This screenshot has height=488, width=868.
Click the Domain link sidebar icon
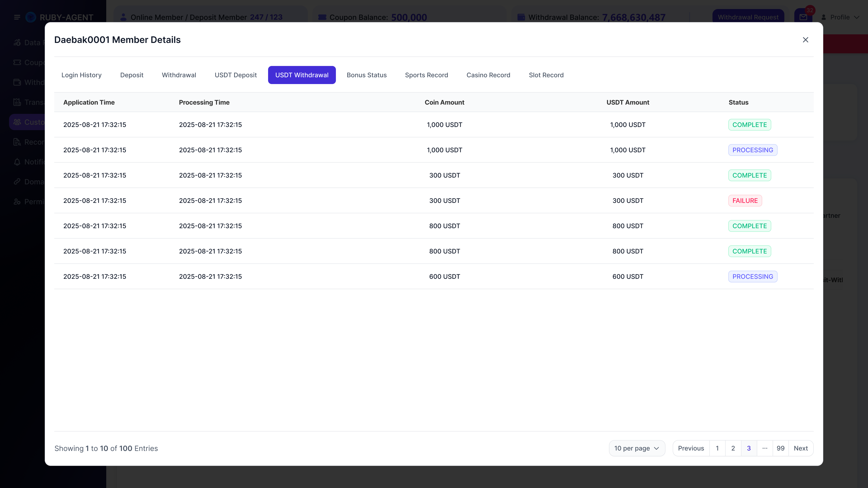pyautogui.click(x=17, y=181)
